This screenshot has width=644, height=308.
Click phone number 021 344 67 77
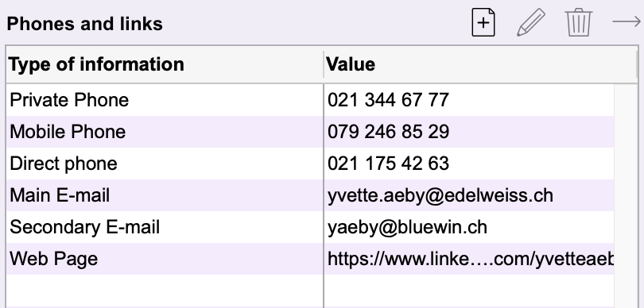(x=388, y=100)
